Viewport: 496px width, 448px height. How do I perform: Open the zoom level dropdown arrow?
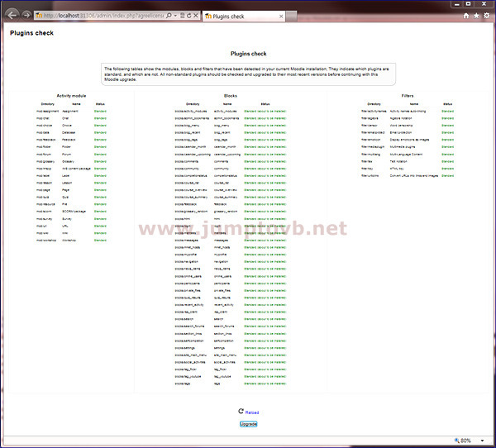[482, 441]
